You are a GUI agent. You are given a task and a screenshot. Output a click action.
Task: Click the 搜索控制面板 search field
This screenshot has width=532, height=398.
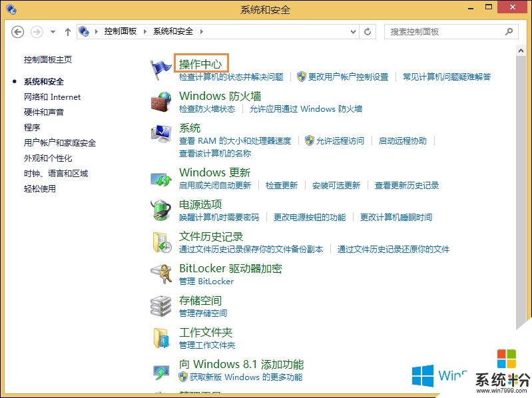(451, 32)
